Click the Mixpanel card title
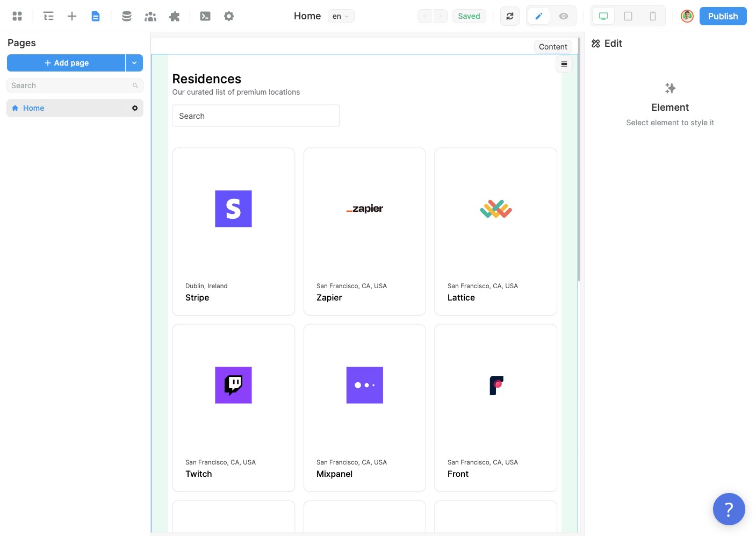 [335, 474]
